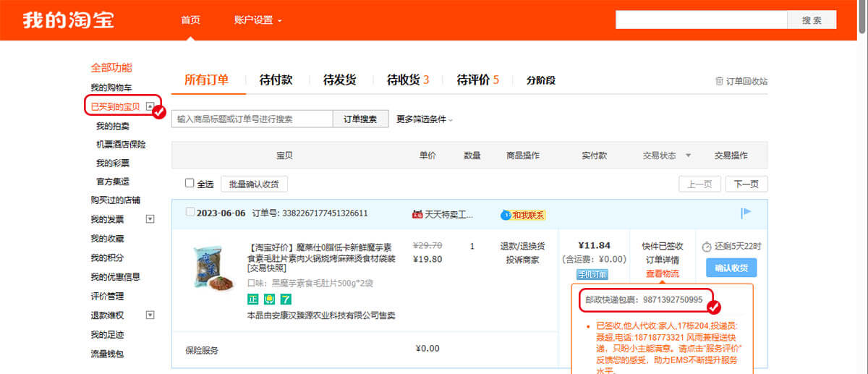
Task: Click the 全部功能 sidebar heading
Action: [x=111, y=68]
